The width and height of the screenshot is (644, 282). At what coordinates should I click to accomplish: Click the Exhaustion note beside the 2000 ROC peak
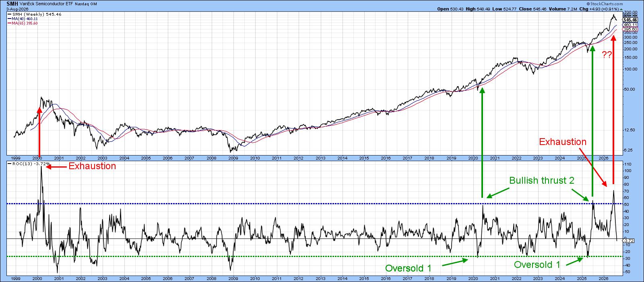pyautogui.click(x=92, y=166)
